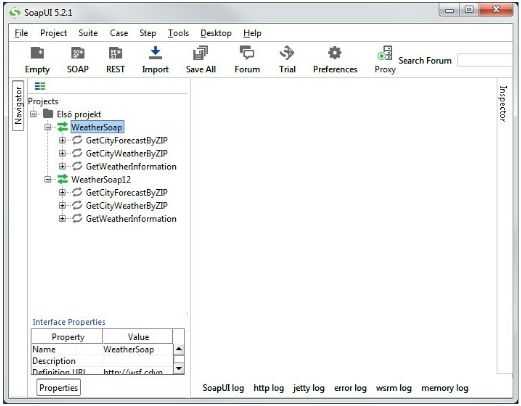
Task: Collapse the WeatherSoap interface node
Action: (48, 127)
